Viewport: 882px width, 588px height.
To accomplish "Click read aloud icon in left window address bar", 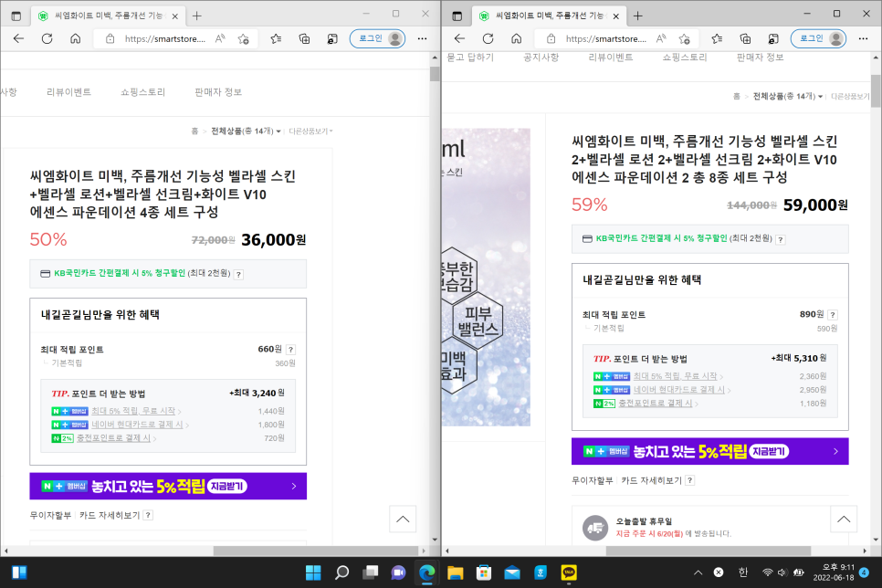I will pyautogui.click(x=220, y=39).
